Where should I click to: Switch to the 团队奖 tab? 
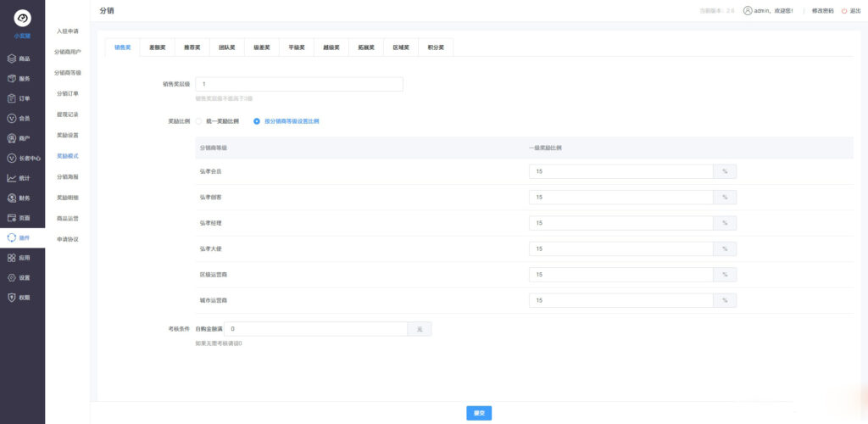pos(227,47)
